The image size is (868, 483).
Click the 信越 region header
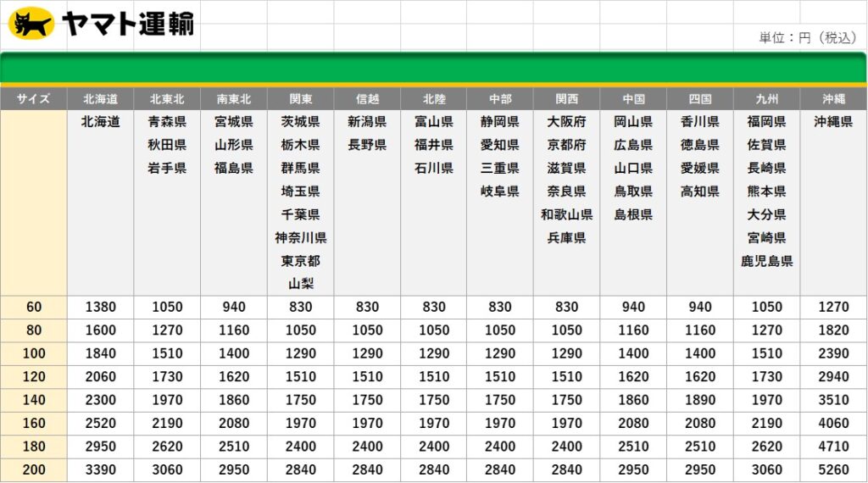point(367,99)
